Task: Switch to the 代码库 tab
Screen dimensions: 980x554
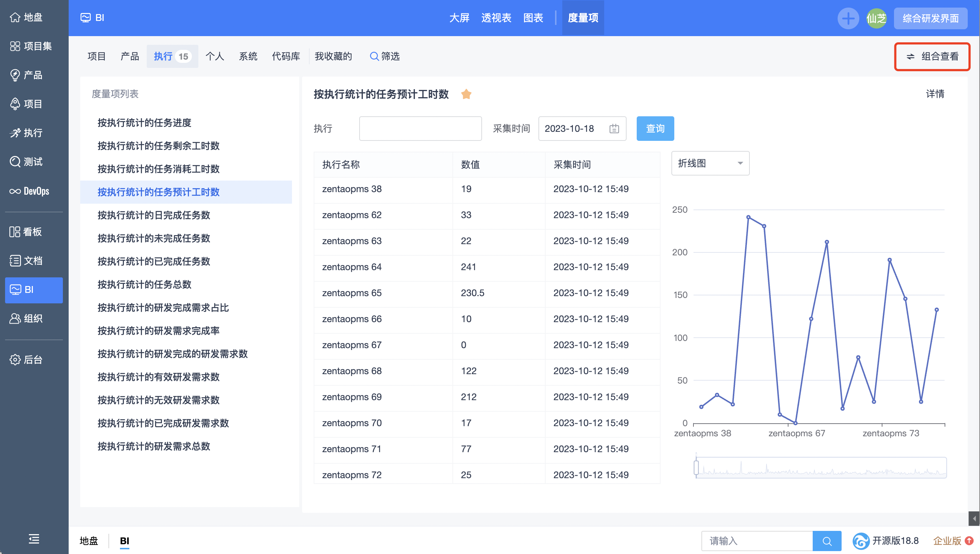Action: tap(285, 56)
